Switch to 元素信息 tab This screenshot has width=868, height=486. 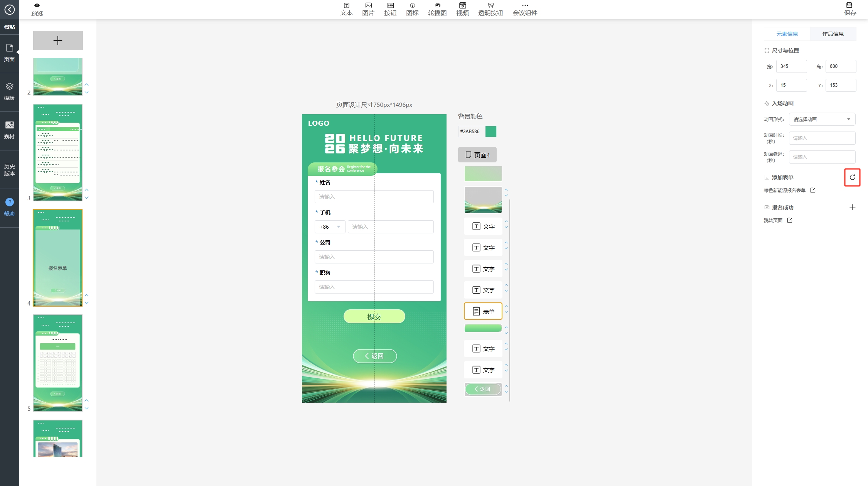coord(787,34)
